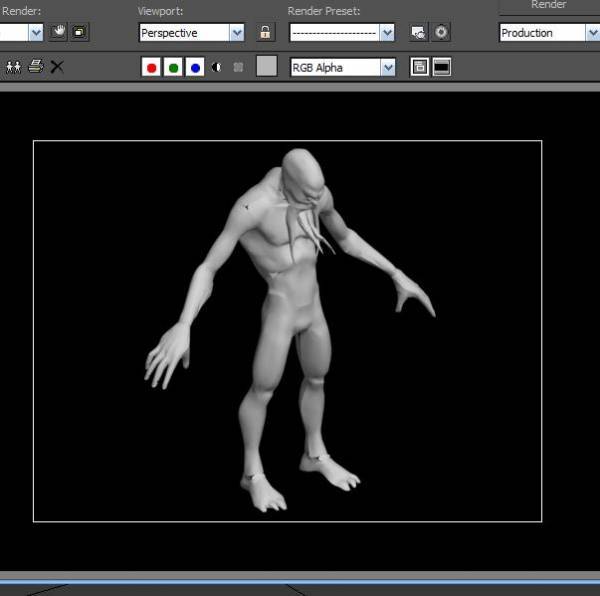Click the Clone Rendered Frame Window icon
Screen dimensions: 600x596
(14, 67)
